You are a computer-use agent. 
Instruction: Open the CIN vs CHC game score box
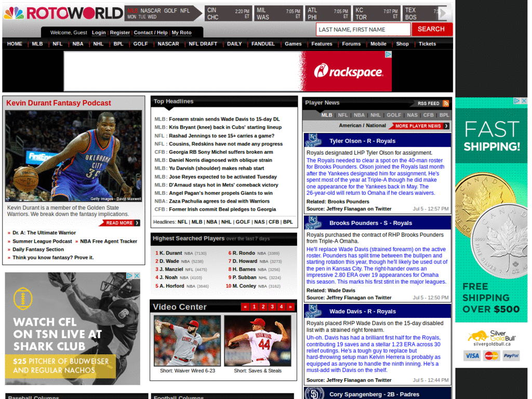point(229,14)
